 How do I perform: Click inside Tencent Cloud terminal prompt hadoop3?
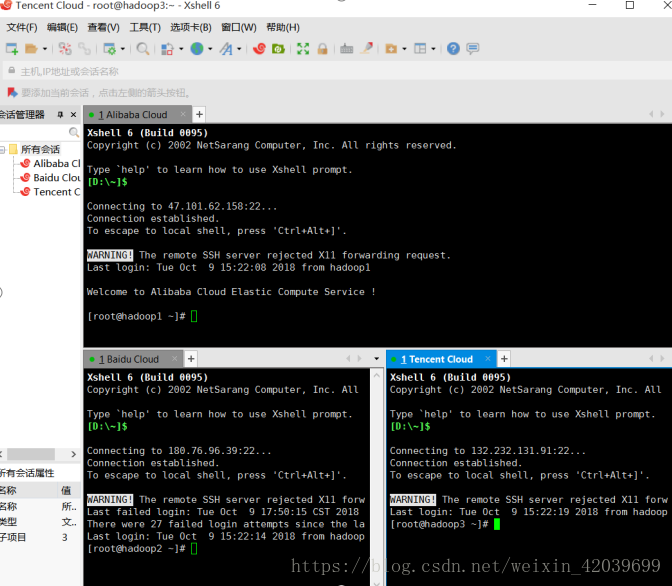[444, 524]
